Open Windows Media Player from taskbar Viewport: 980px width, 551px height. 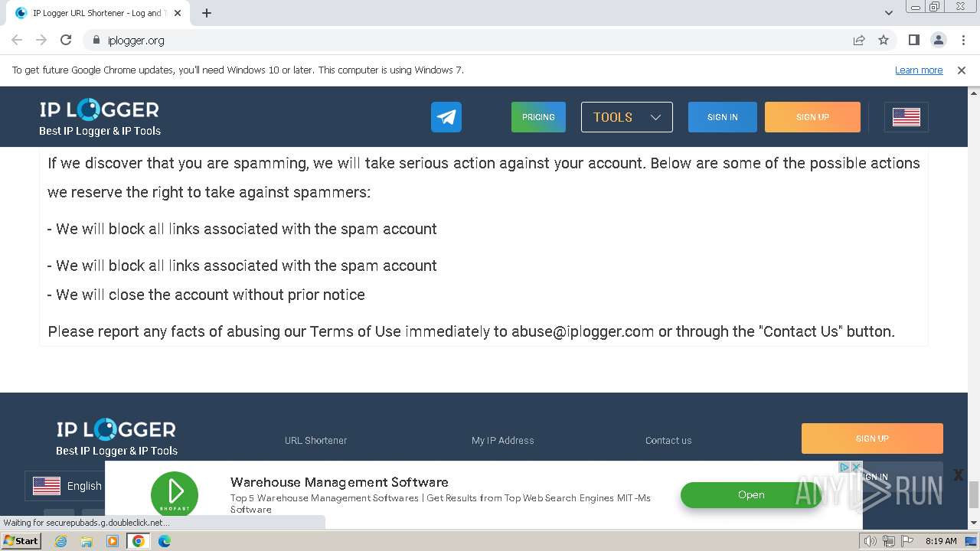point(113,541)
